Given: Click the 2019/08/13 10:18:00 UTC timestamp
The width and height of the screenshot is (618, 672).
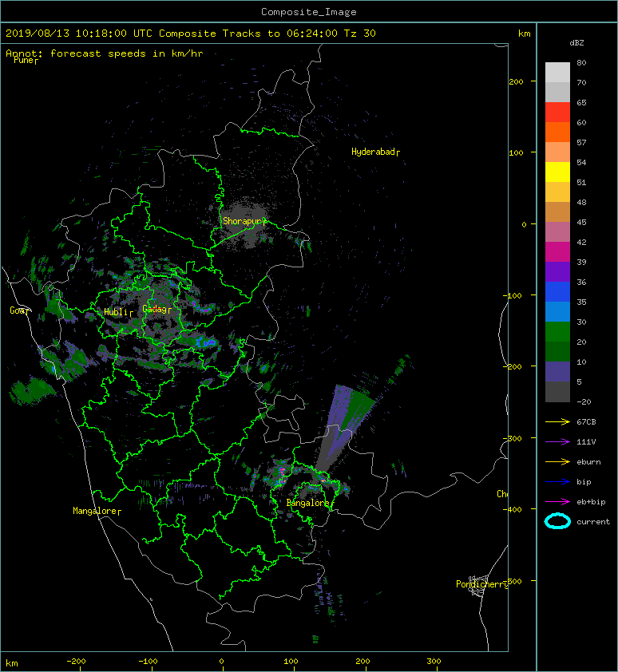Looking at the screenshot, I should [79, 33].
